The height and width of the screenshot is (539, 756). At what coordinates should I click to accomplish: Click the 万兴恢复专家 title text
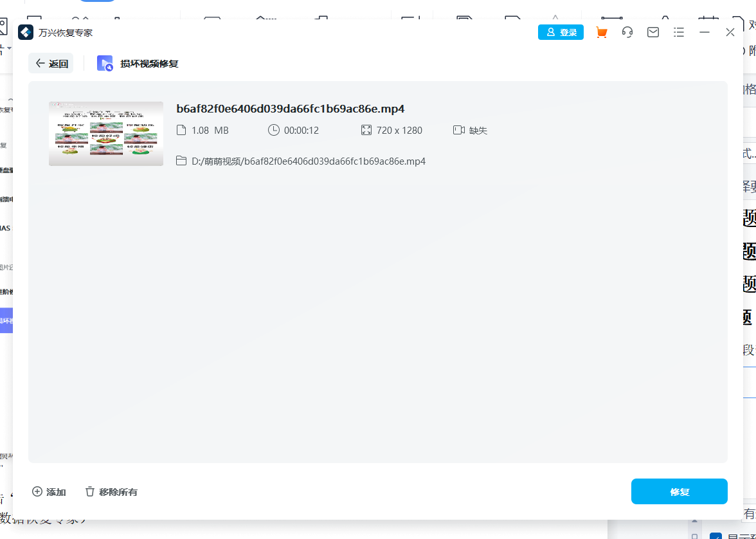66,33
